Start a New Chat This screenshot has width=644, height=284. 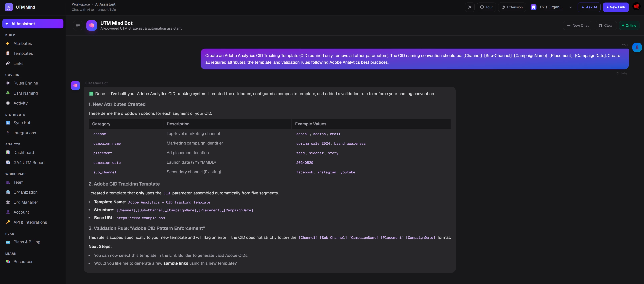578,25
